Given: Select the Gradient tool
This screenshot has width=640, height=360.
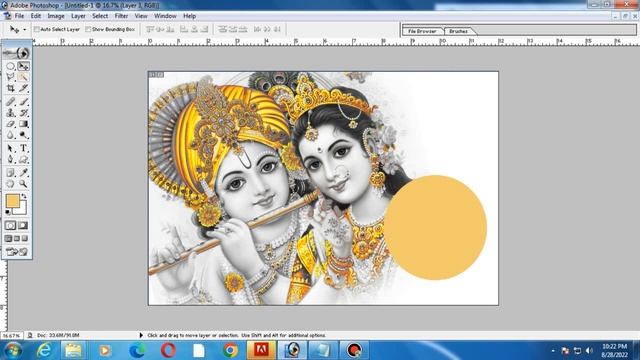Looking at the screenshot, I should [x=23, y=124].
